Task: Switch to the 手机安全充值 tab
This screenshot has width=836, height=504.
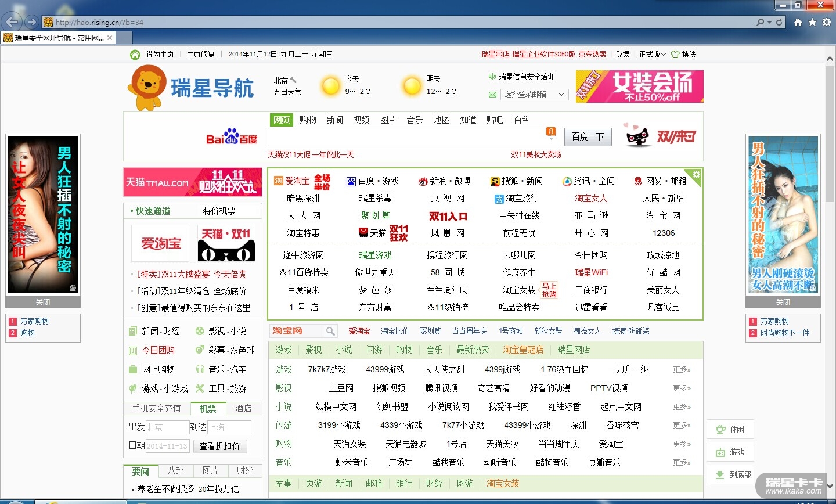Action: [156, 408]
